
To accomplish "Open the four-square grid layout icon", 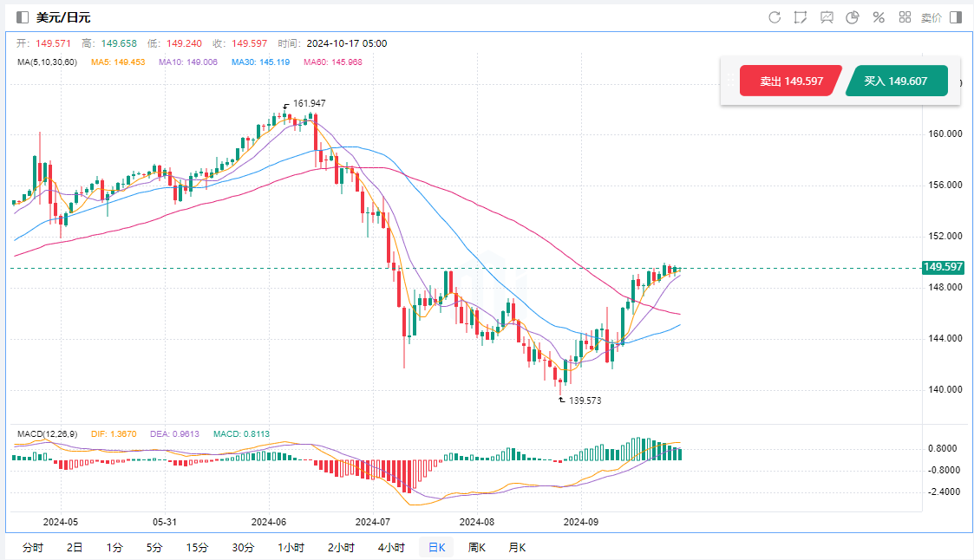I will [905, 17].
